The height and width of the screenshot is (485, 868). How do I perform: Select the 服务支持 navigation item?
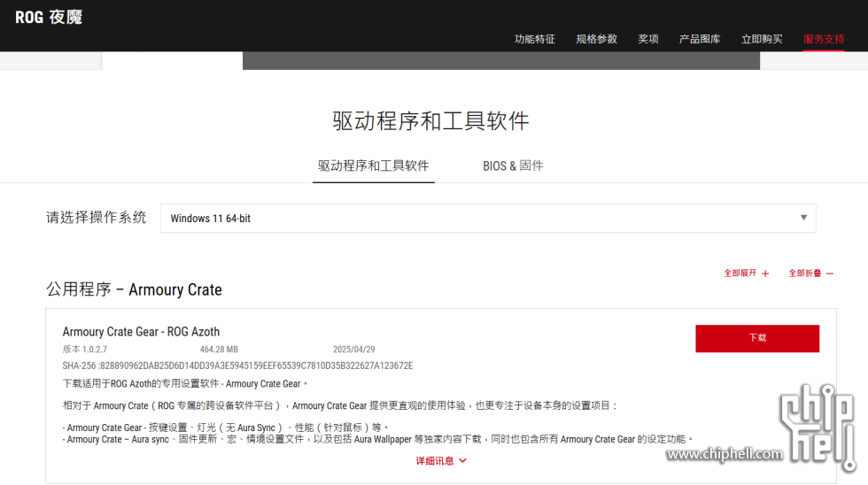tap(824, 39)
